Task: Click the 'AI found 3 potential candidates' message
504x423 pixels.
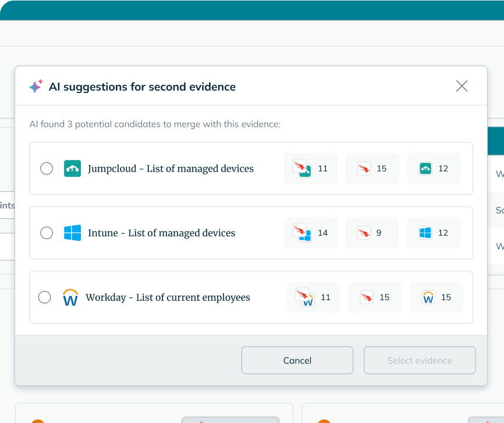Action: pos(155,124)
